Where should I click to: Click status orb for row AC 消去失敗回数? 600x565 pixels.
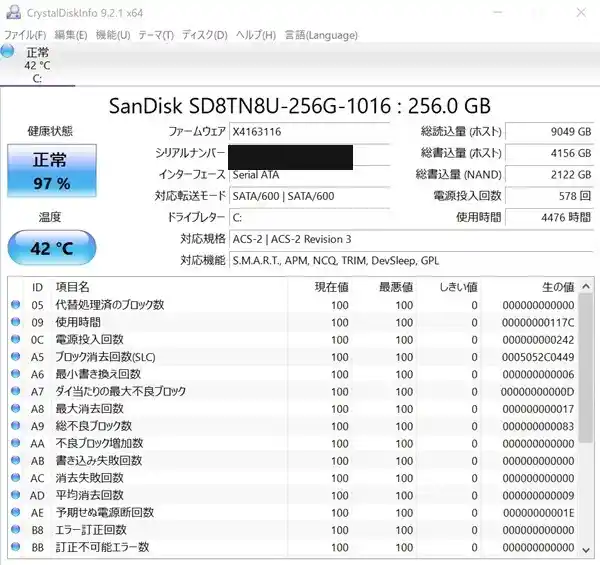(x=16, y=477)
